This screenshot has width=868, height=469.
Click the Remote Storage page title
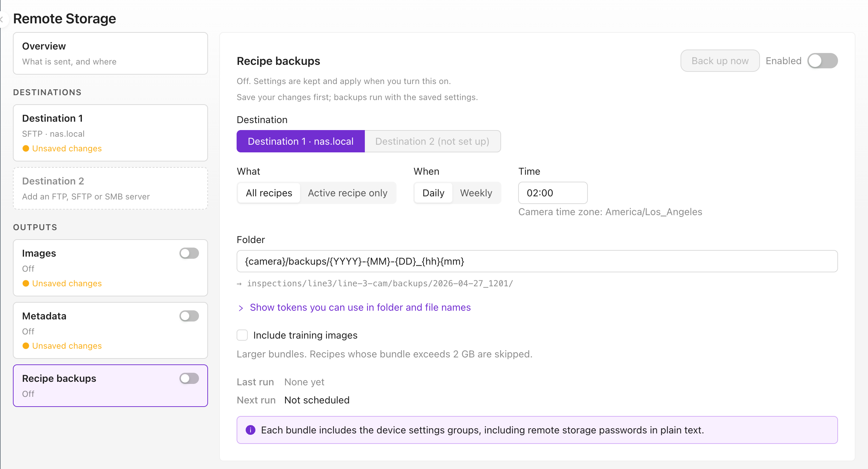tap(64, 18)
